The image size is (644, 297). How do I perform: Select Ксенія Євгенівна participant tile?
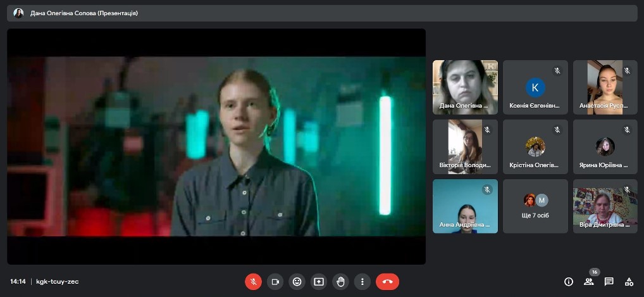(x=536, y=87)
